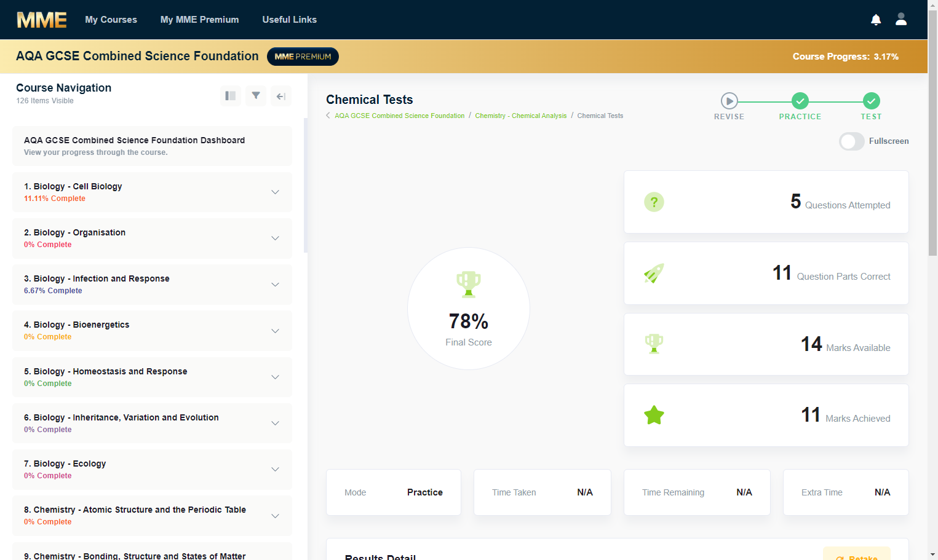Open Useful Links menu
This screenshot has width=938, height=560.
[289, 20]
